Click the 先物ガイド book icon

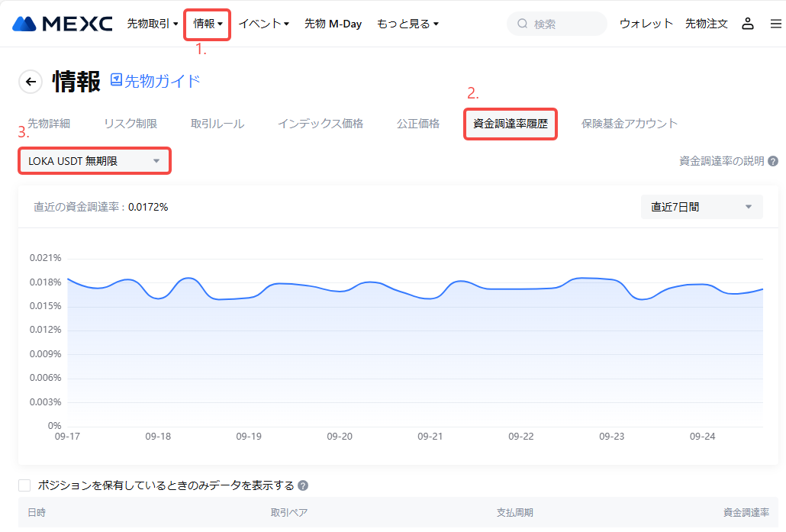117,80
